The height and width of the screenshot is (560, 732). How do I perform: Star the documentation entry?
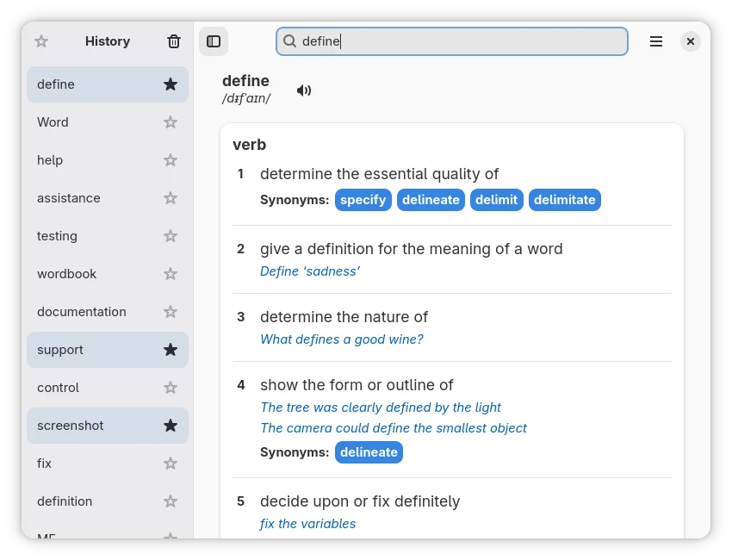coord(171,312)
